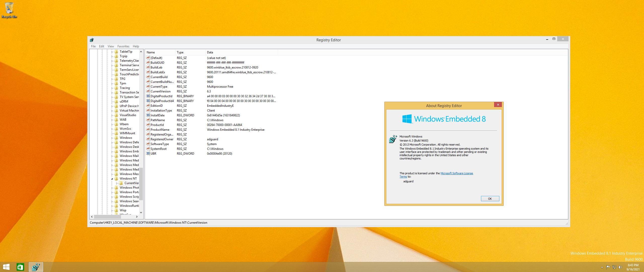This screenshot has height=272, width=644.
Task: Open the Edit menu
Action: 102,46
